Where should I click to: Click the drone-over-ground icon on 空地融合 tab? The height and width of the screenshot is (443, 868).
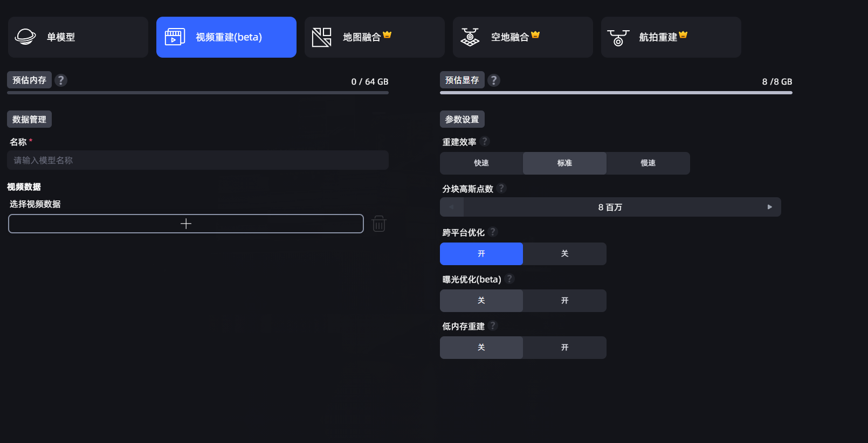pyautogui.click(x=470, y=37)
